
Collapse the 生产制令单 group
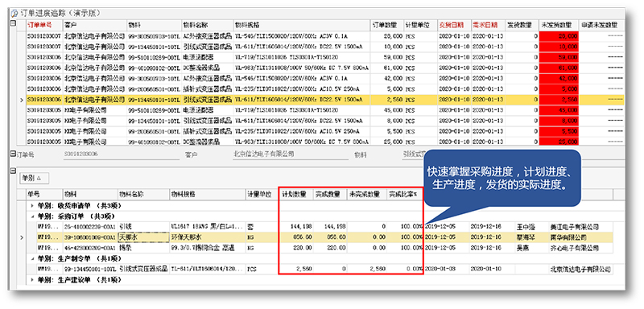coord(32,258)
